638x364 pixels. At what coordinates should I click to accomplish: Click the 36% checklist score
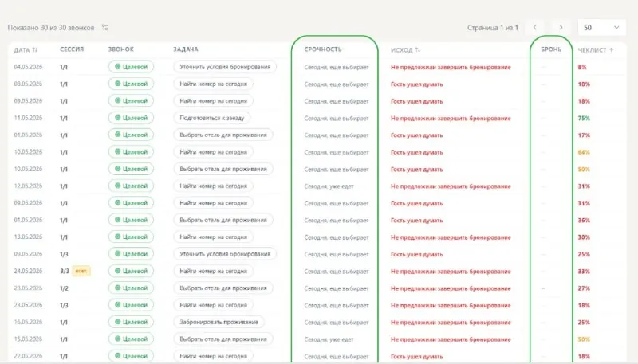tap(584, 220)
